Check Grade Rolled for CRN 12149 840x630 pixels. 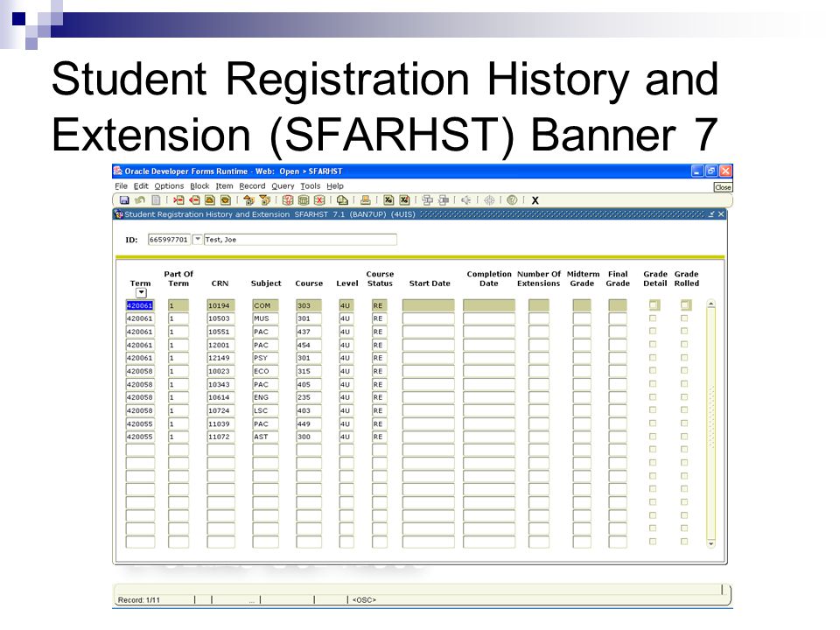point(684,357)
